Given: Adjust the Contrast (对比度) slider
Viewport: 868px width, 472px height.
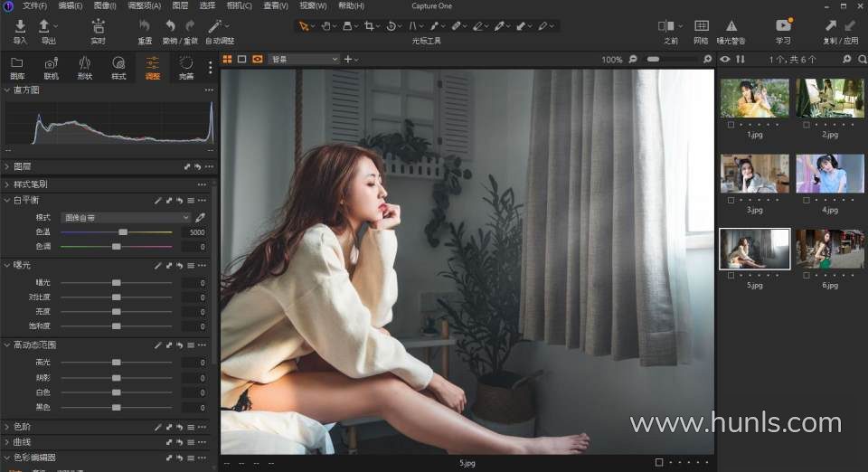Looking at the screenshot, I should coord(117,297).
